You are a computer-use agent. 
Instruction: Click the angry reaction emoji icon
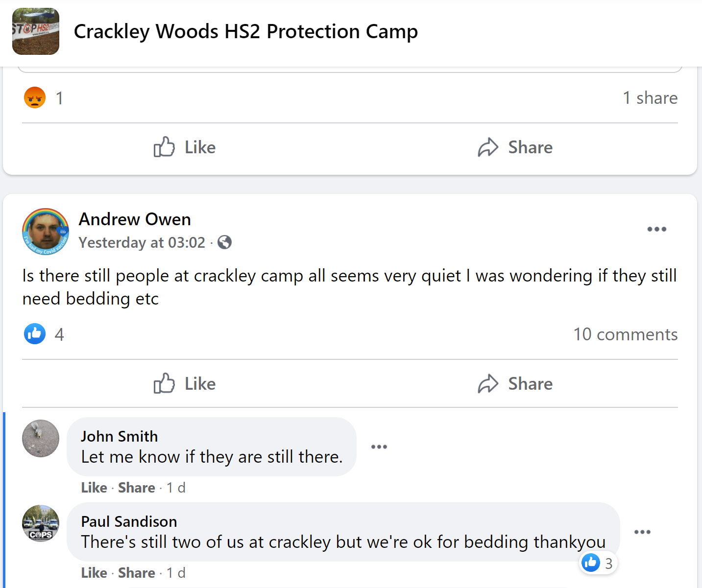coord(35,97)
